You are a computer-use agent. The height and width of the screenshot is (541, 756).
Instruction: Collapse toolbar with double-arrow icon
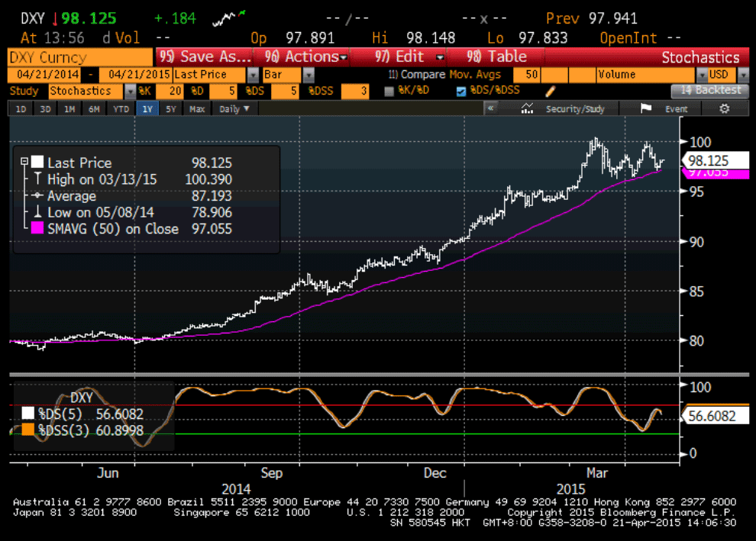click(x=492, y=109)
